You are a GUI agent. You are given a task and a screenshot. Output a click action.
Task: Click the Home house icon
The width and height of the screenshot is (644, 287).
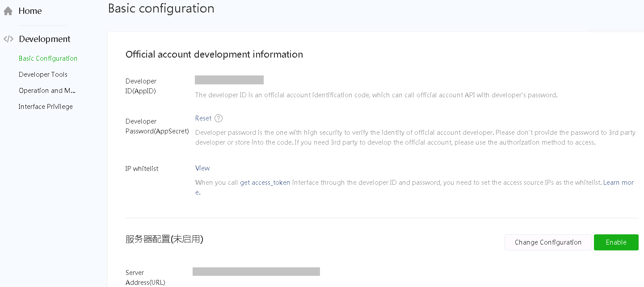(8, 11)
